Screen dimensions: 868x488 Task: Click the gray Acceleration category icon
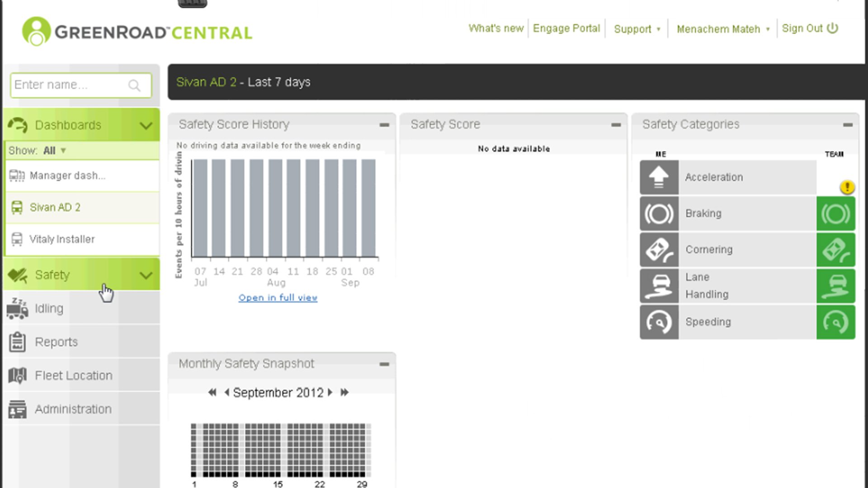tap(659, 178)
